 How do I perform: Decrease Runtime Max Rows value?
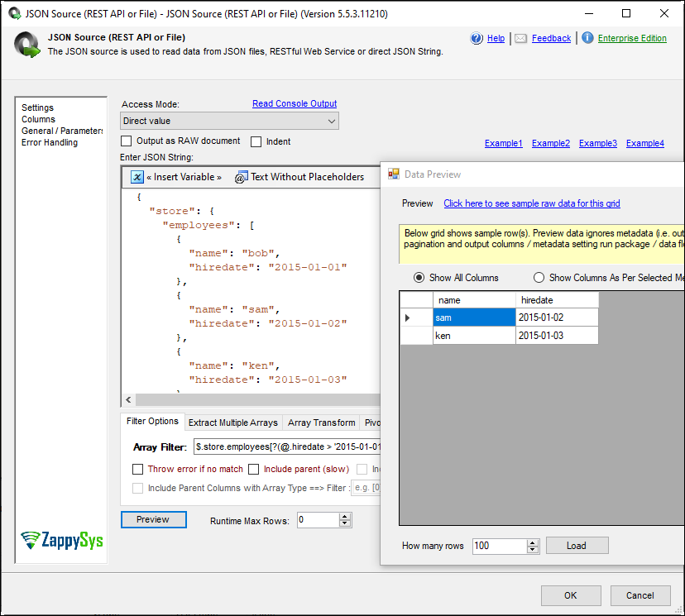coord(345,523)
